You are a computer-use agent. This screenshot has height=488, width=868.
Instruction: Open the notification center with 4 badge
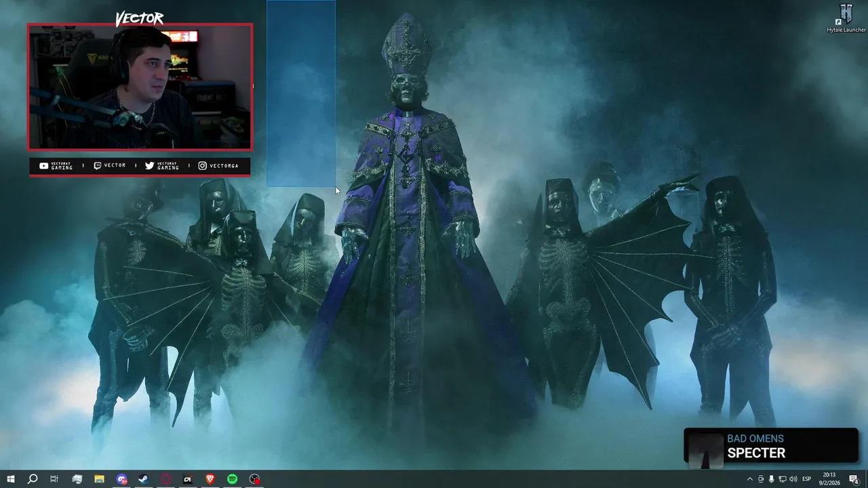(x=854, y=479)
